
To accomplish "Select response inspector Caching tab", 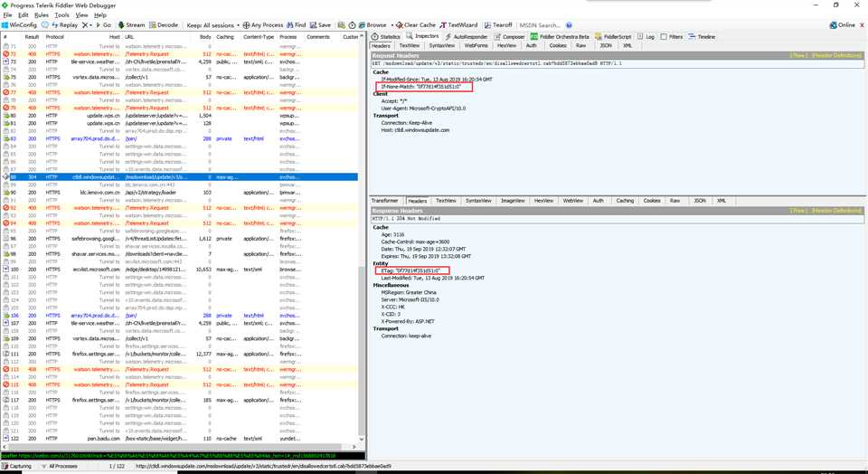I will 625,201.
